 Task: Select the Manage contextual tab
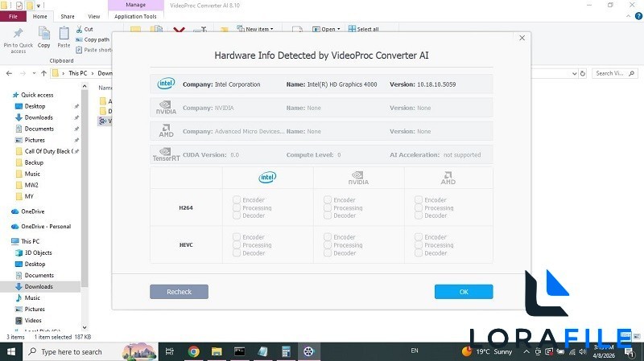coord(135,5)
